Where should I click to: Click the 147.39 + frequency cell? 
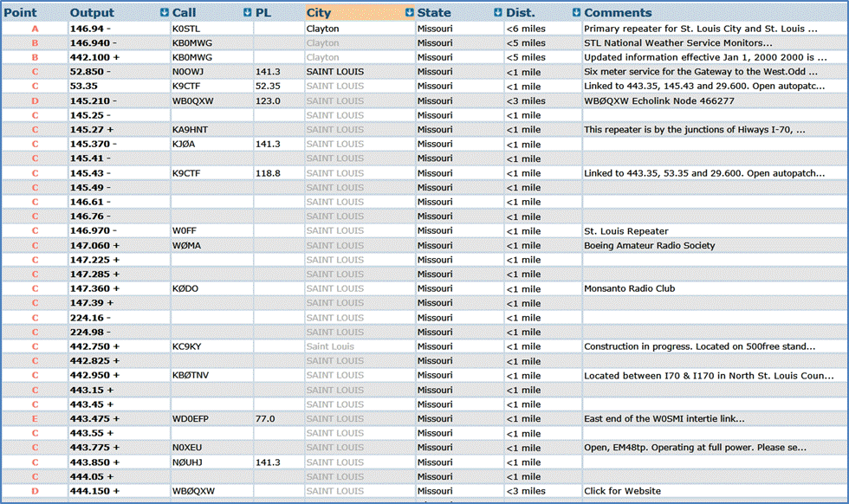click(x=92, y=303)
